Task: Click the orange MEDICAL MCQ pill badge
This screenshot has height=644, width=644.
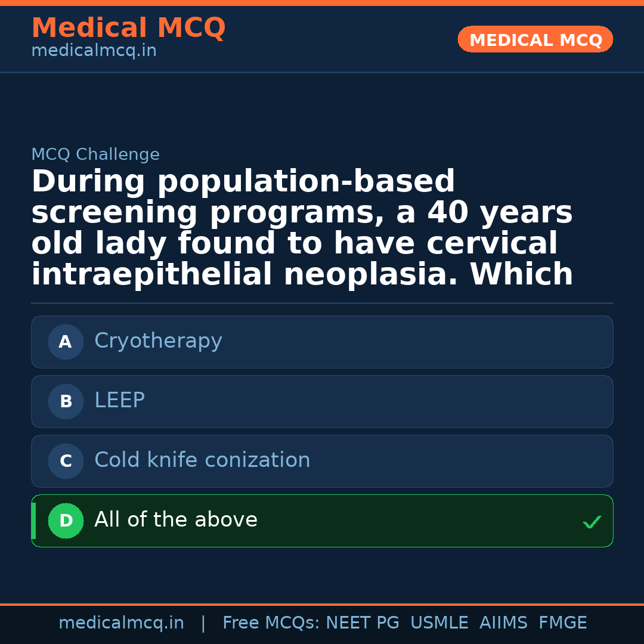Action: coord(535,39)
